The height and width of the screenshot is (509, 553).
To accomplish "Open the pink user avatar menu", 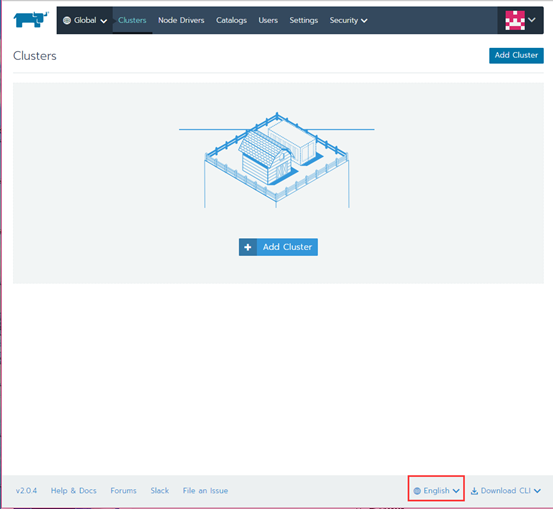I will click(x=515, y=20).
